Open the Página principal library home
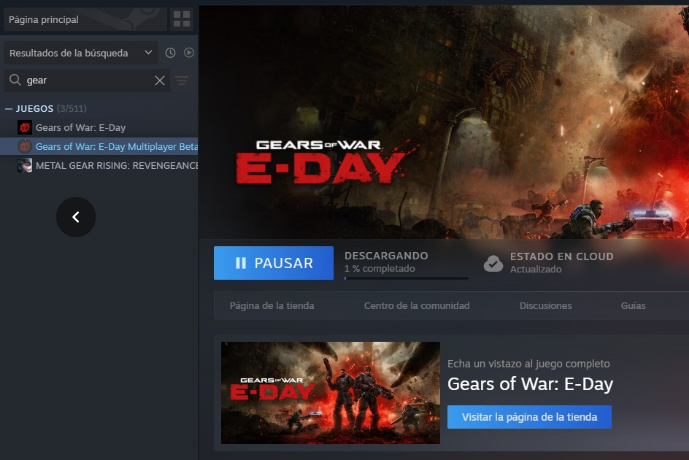This screenshot has width=689, height=460. pyautogui.click(x=85, y=20)
